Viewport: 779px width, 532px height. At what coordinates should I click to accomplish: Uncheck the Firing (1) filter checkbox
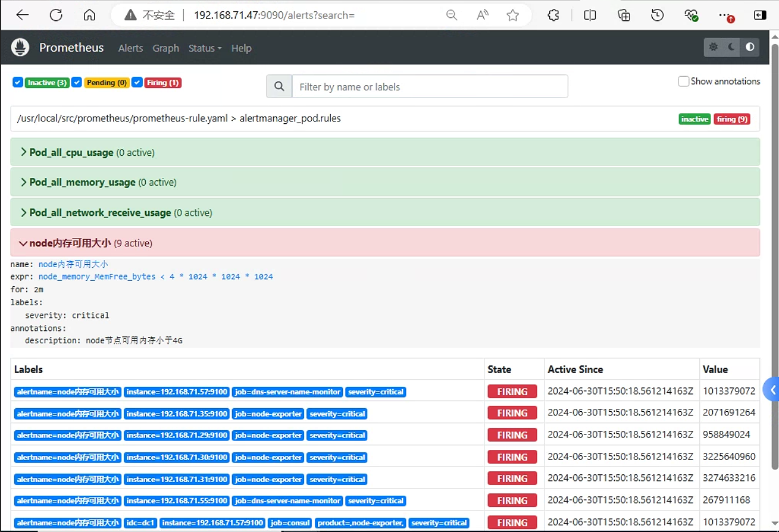tap(137, 82)
